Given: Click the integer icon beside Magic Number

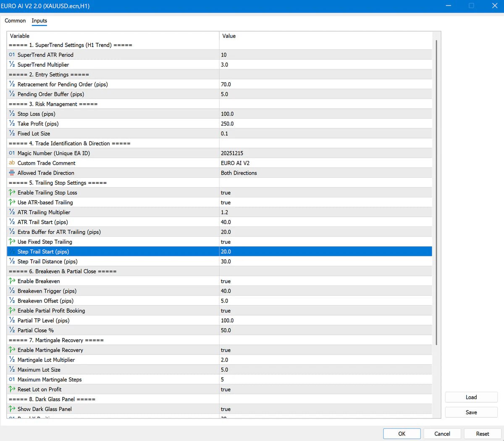Looking at the screenshot, I should pyautogui.click(x=12, y=153).
